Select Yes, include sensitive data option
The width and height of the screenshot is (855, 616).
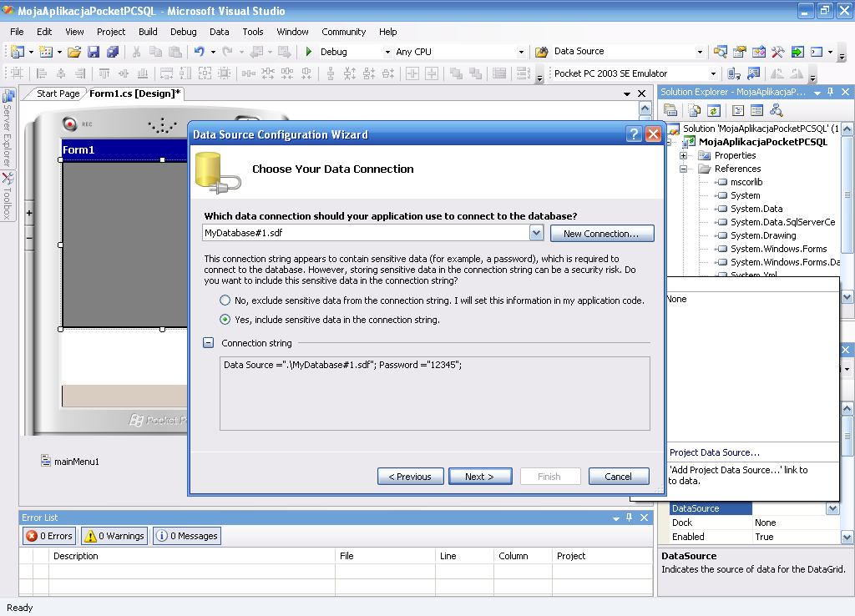point(225,320)
